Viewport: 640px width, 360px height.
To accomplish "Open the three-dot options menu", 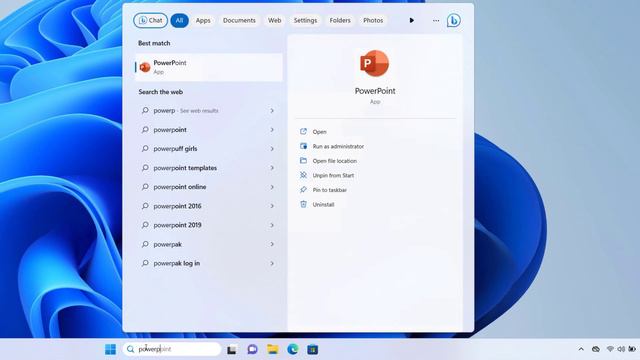I will [436, 20].
